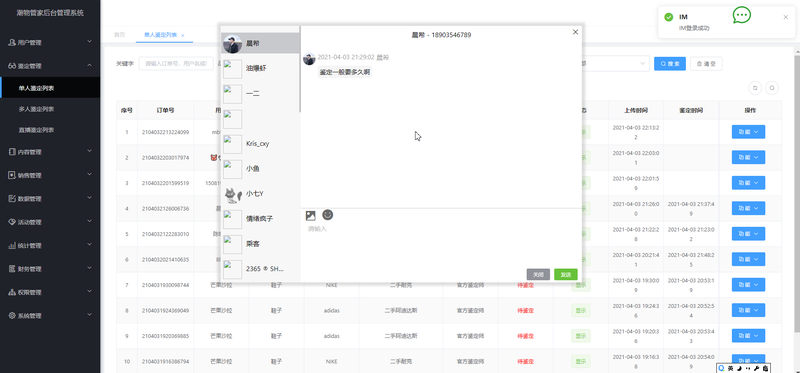The width and height of the screenshot is (800, 373).
Task: Collapse the 鉴定管理 sidebar menu
Action: point(50,66)
